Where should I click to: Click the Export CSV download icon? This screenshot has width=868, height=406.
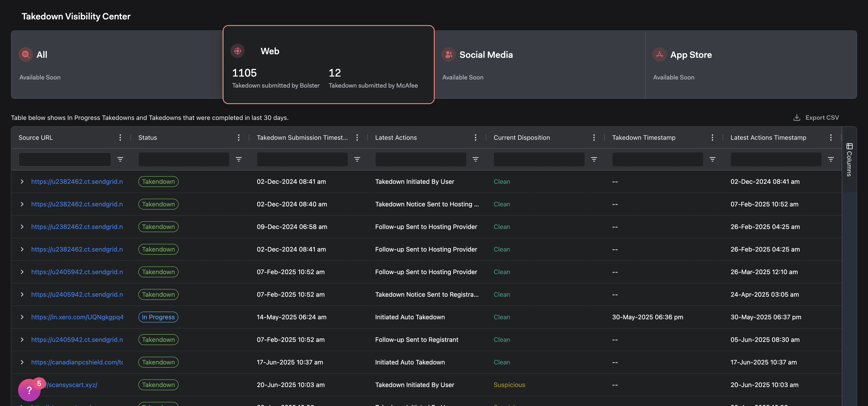click(x=797, y=117)
